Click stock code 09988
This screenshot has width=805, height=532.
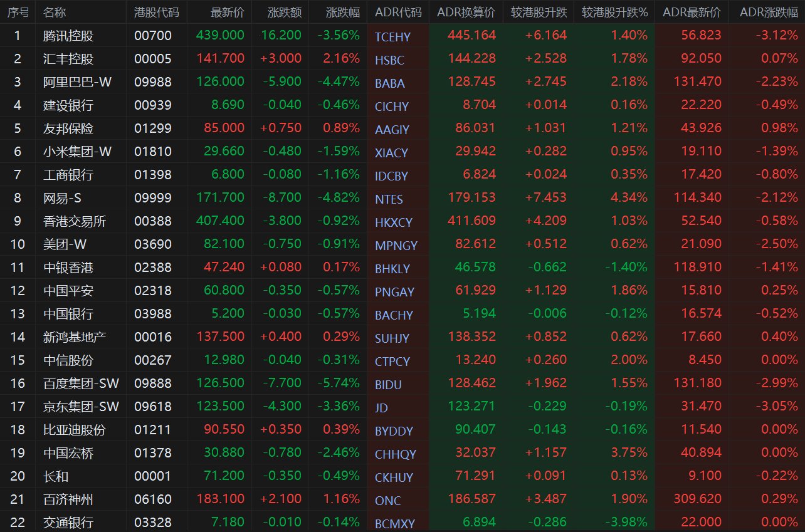pyautogui.click(x=153, y=82)
